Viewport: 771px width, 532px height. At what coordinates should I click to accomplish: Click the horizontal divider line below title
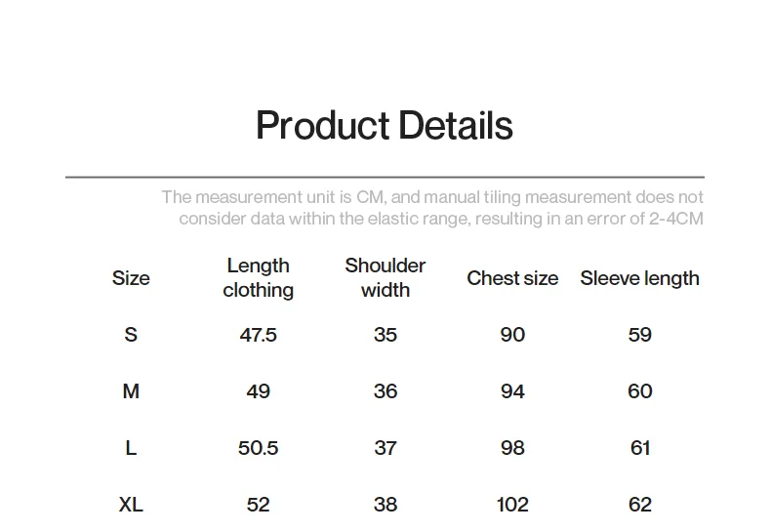[385, 177]
